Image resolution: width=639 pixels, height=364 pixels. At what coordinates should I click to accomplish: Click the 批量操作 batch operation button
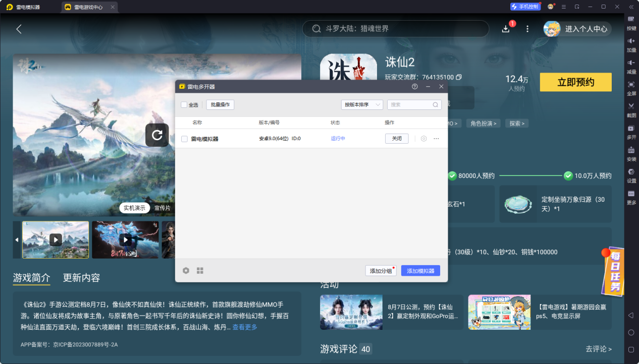pyautogui.click(x=220, y=105)
